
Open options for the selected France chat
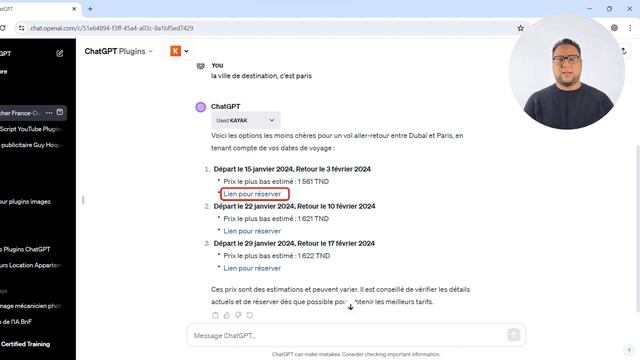49,113
